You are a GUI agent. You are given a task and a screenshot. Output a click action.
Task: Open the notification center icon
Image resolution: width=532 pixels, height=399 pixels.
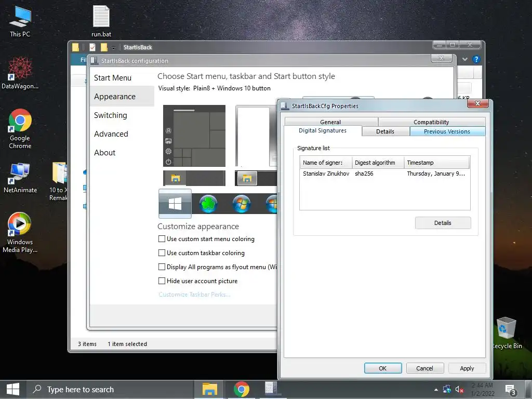[x=510, y=390]
